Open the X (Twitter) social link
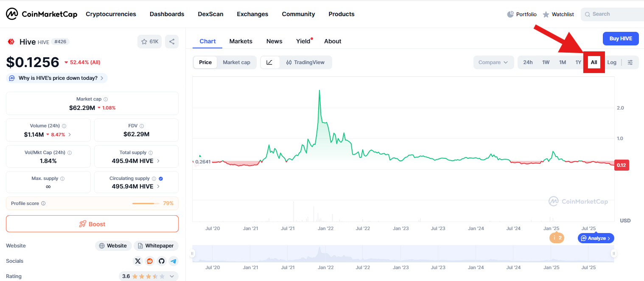This screenshot has width=644, height=281. click(x=137, y=261)
